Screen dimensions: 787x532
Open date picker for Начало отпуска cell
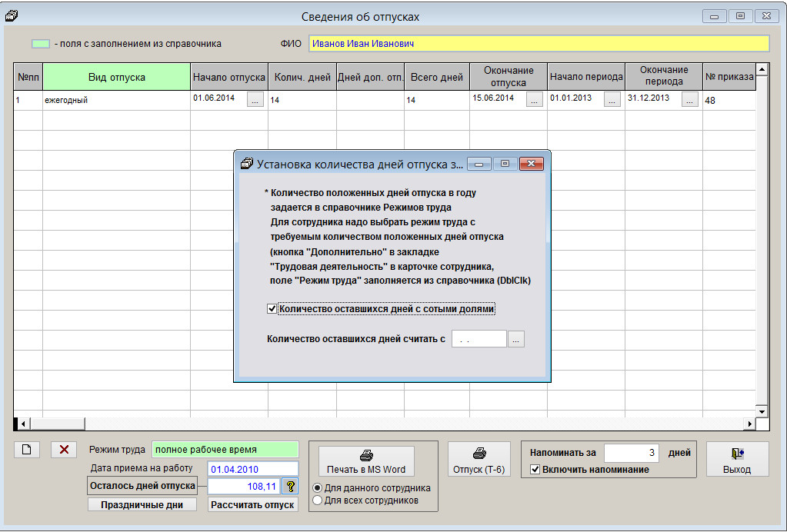(x=255, y=100)
